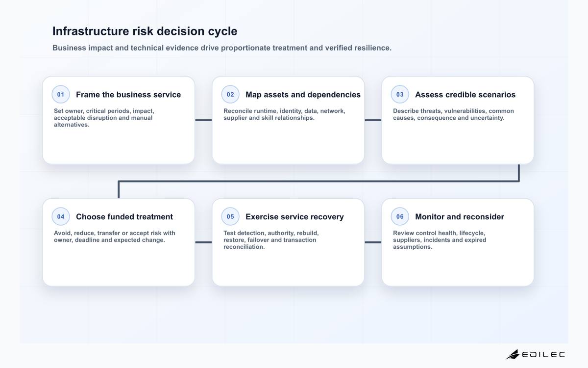
Task: Click the description starting 'Avoid, reduce, transfer'
Action: point(115,237)
